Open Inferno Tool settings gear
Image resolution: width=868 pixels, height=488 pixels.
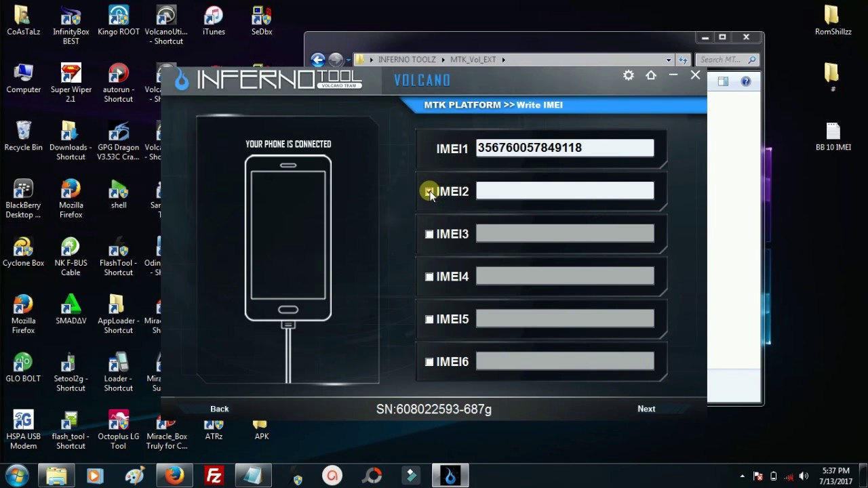click(x=629, y=76)
